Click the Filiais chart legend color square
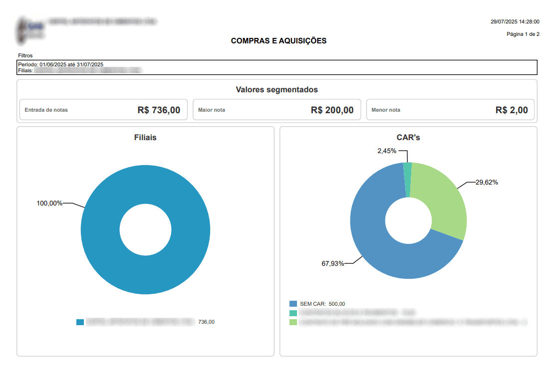This screenshot has height=392, width=556. (80, 322)
